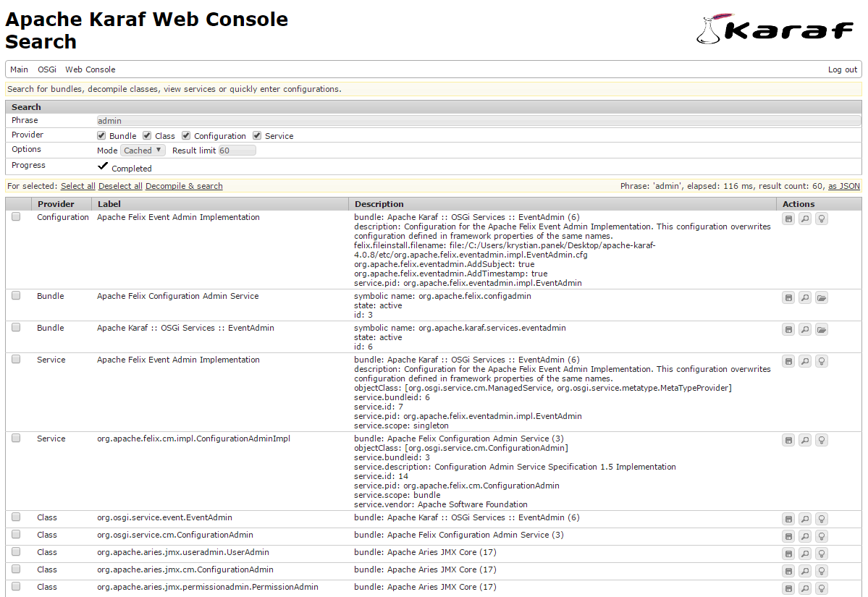
Task: Select checkbox for Apache Felix Configuration Admin Service bundle
Action: (16, 295)
